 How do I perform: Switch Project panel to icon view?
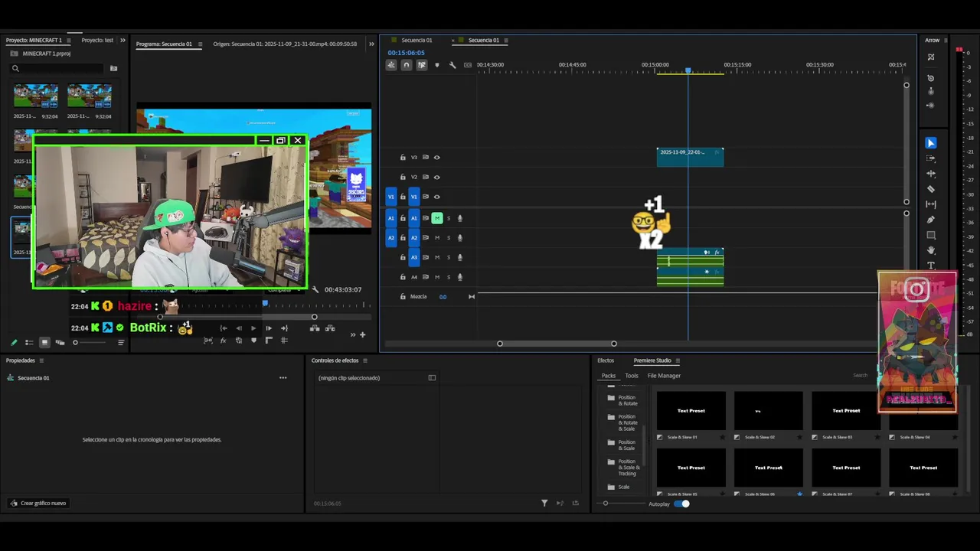coord(44,342)
